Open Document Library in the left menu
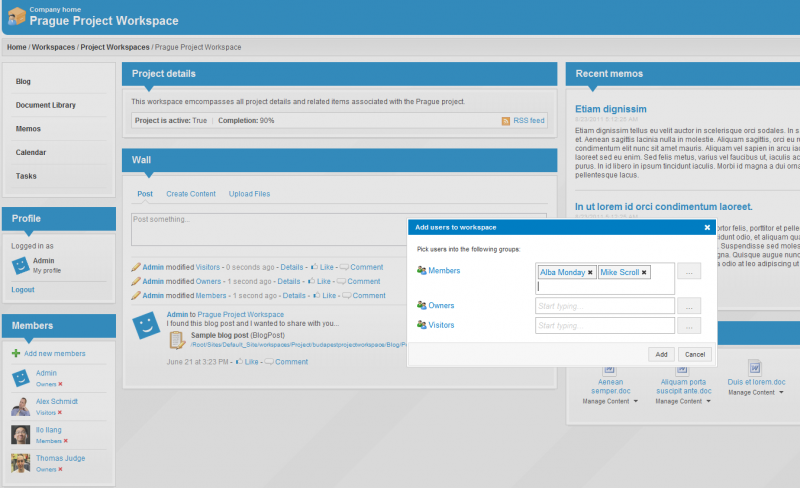 45,105
